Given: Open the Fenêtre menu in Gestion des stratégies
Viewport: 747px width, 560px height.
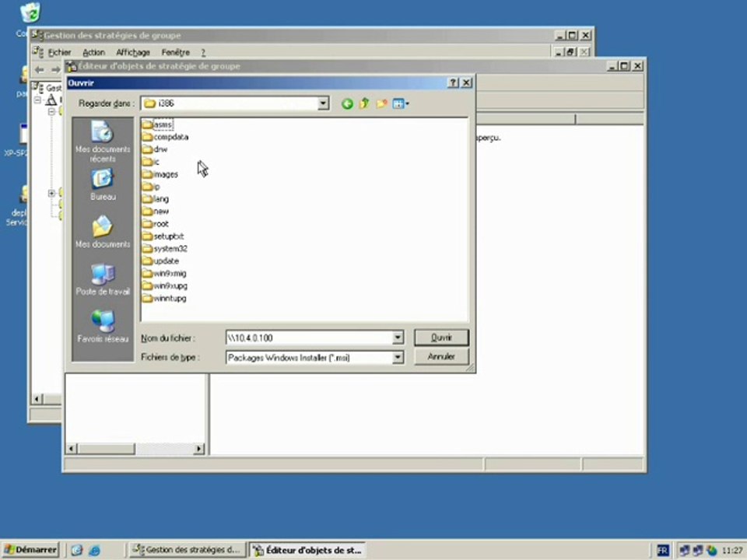Looking at the screenshot, I should (x=175, y=52).
